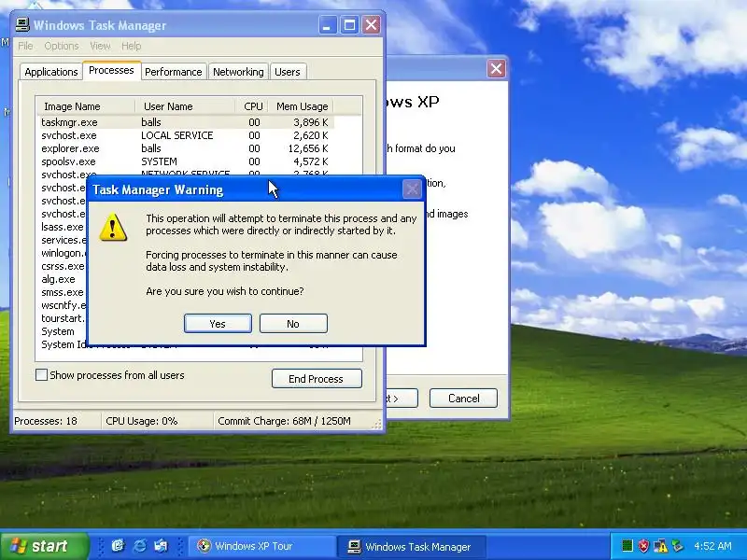This screenshot has width=747, height=560.
Task: Click the yellow warning icon in the dialog
Action: [113, 227]
